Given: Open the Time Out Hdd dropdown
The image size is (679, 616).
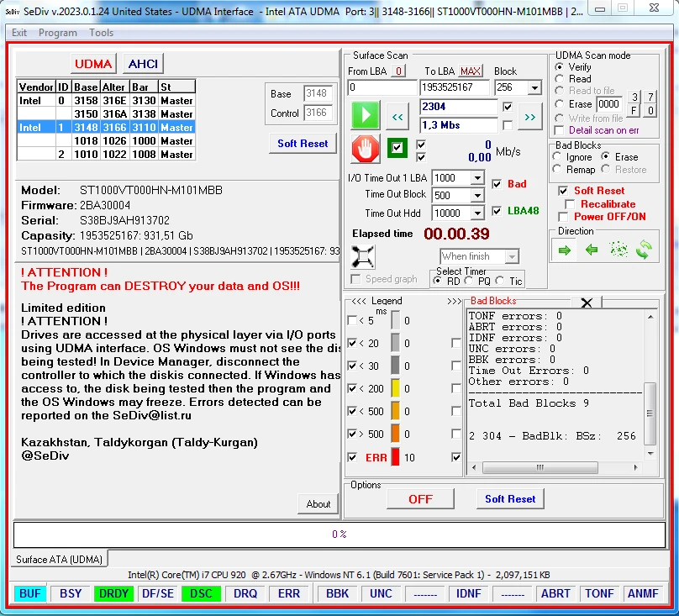Looking at the screenshot, I should pyautogui.click(x=477, y=213).
